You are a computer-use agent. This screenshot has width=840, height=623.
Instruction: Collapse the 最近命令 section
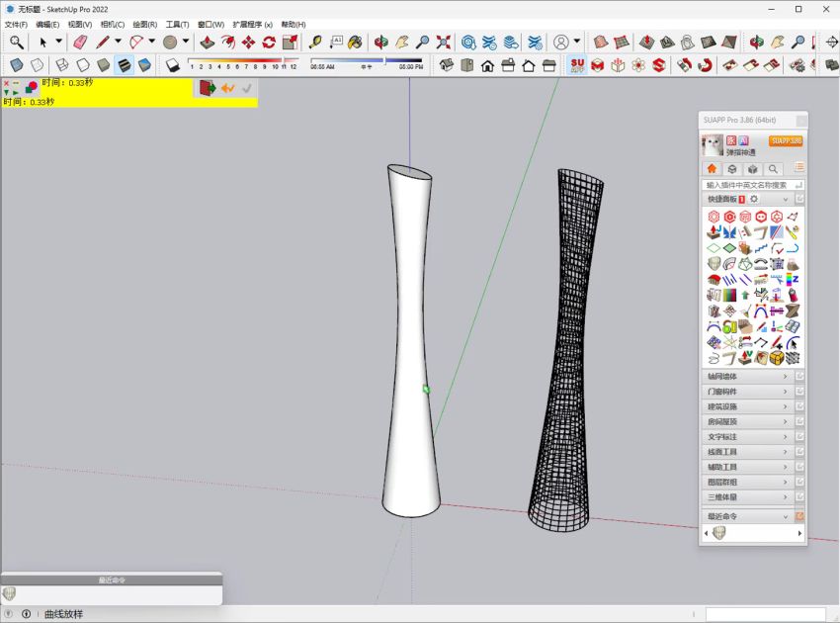(x=747, y=516)
